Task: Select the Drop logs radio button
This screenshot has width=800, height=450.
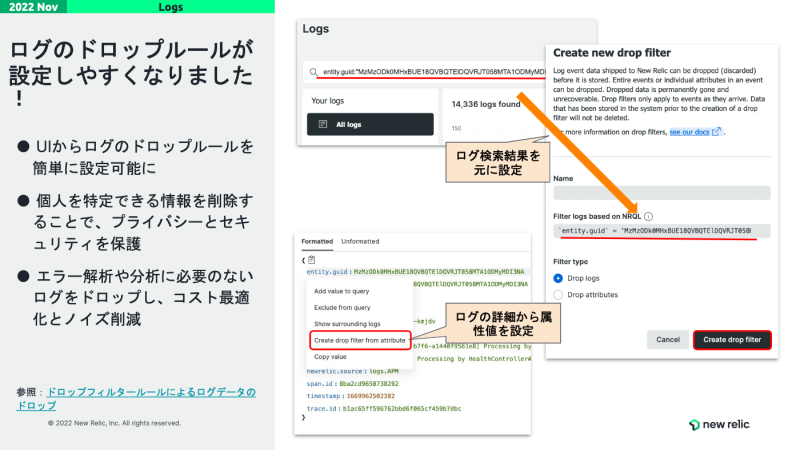Action: pos(558,278)
